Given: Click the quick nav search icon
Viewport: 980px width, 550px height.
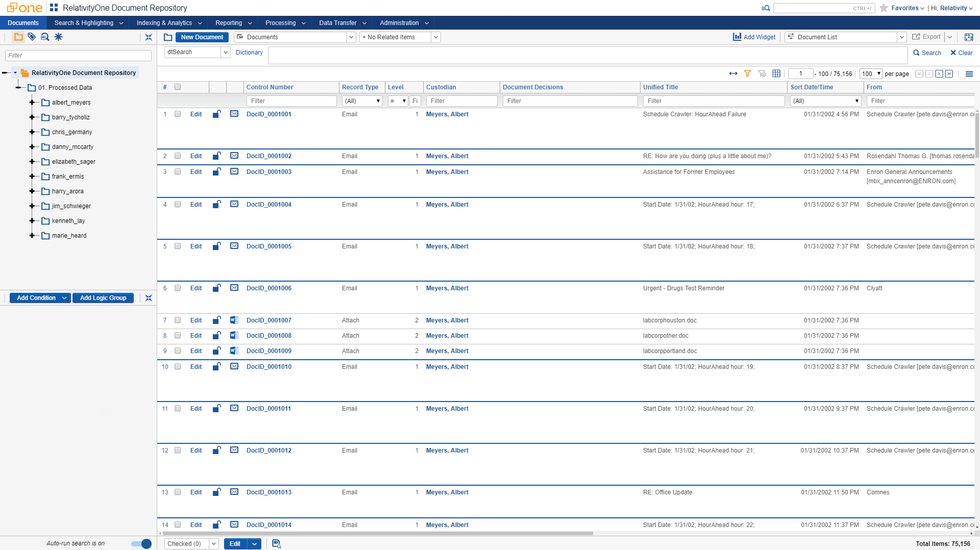Looking at the screenshot, I should [766, 8].
